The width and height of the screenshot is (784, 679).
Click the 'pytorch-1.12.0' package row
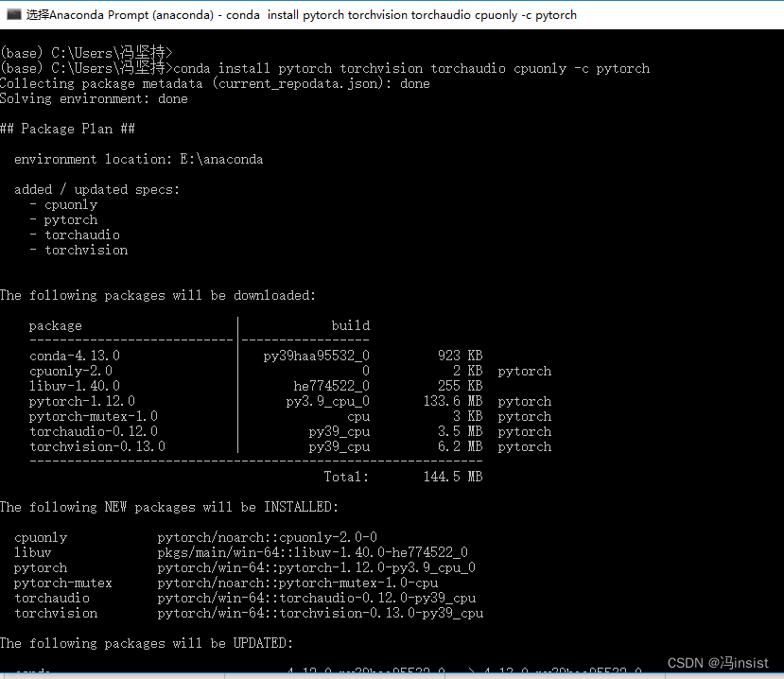click(x=290, y=401)
